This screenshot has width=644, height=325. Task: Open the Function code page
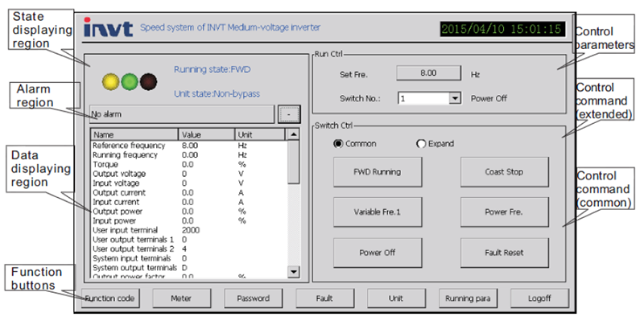pyautogui.click(x=110, y=298)
